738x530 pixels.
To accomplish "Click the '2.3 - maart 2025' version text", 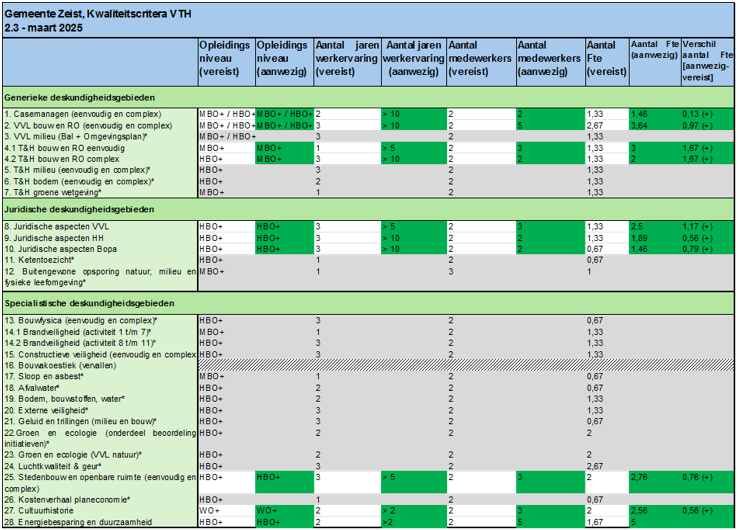I will tap(42, 28).
